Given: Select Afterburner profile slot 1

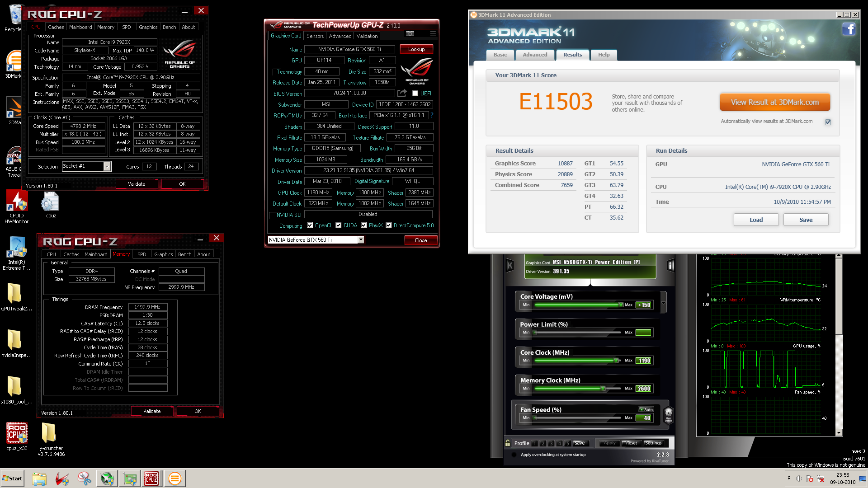Looking at the screenshot, I should pyautogui.click(x=535, y=443).
